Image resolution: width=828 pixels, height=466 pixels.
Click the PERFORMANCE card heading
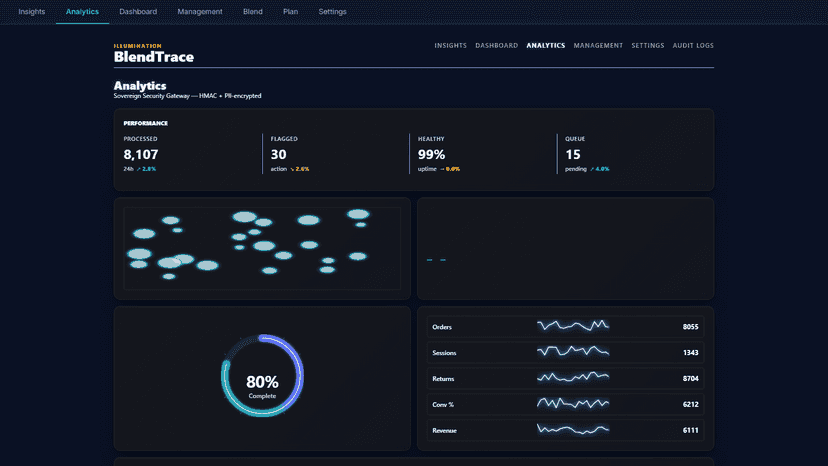tap(146, 123)
